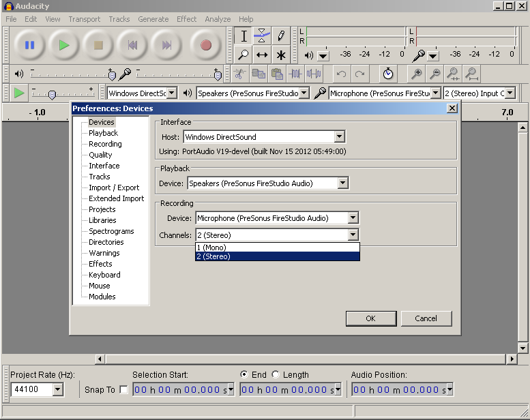The width and height of the screenshot is (530, 420).
Task: Click the Cut scissors icon
Action: tap(240, 74)
